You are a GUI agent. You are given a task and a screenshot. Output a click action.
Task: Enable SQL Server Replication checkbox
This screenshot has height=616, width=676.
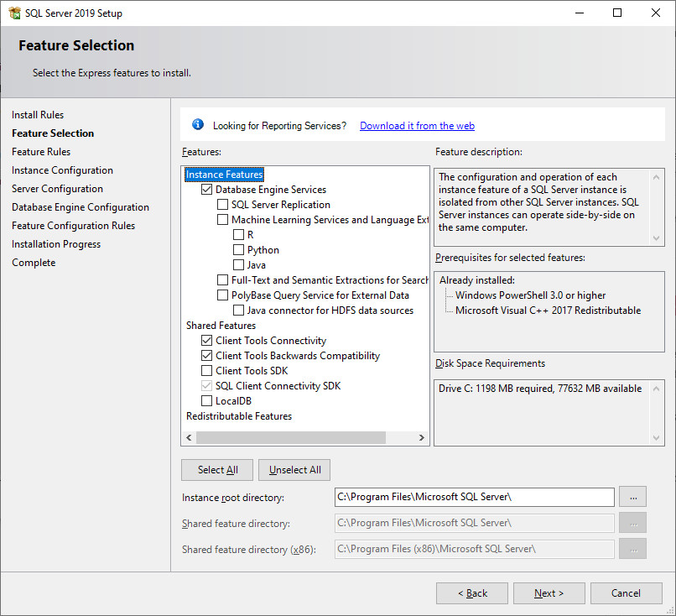[x=223, y=205]
